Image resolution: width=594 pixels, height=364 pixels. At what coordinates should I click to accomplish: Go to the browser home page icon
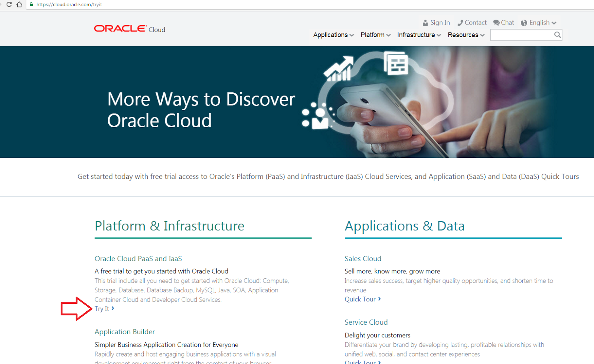19,4
